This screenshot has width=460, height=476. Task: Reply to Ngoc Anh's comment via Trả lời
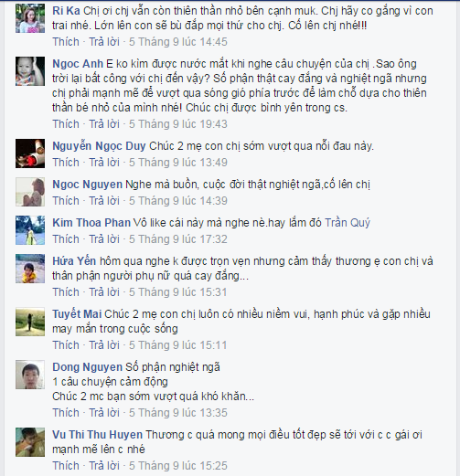pos(104,124)
